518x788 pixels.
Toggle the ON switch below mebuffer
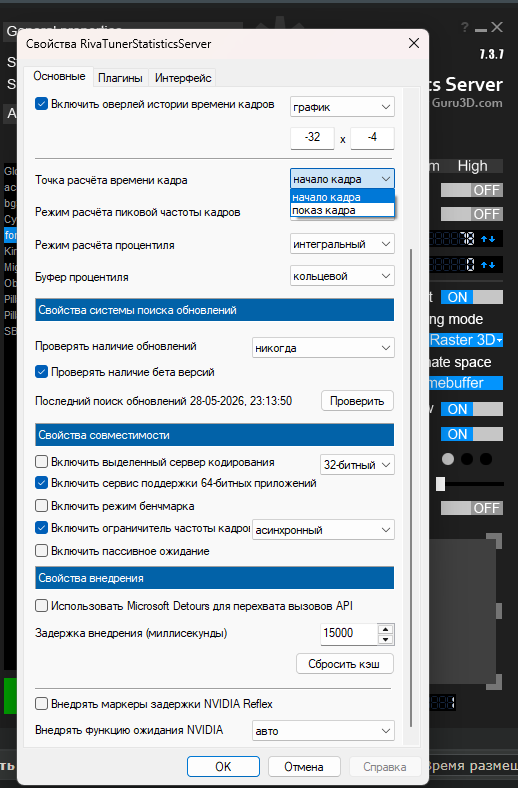pos(472,409)
